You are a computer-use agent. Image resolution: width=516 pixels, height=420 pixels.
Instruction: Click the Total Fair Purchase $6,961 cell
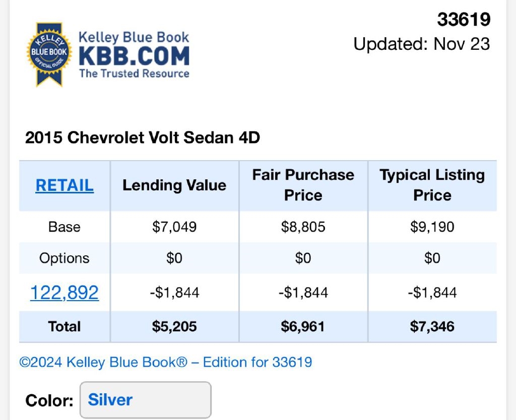coord(303,326)
